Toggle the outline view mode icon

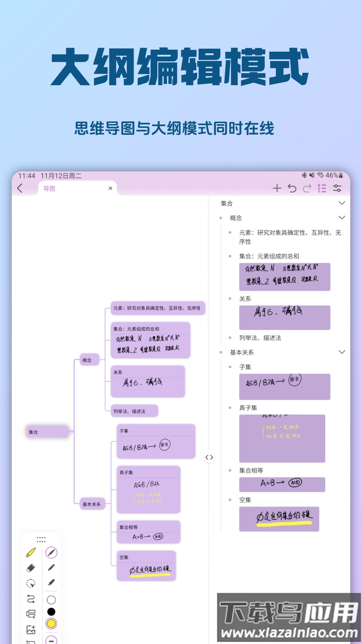click(x=322, y=189)
